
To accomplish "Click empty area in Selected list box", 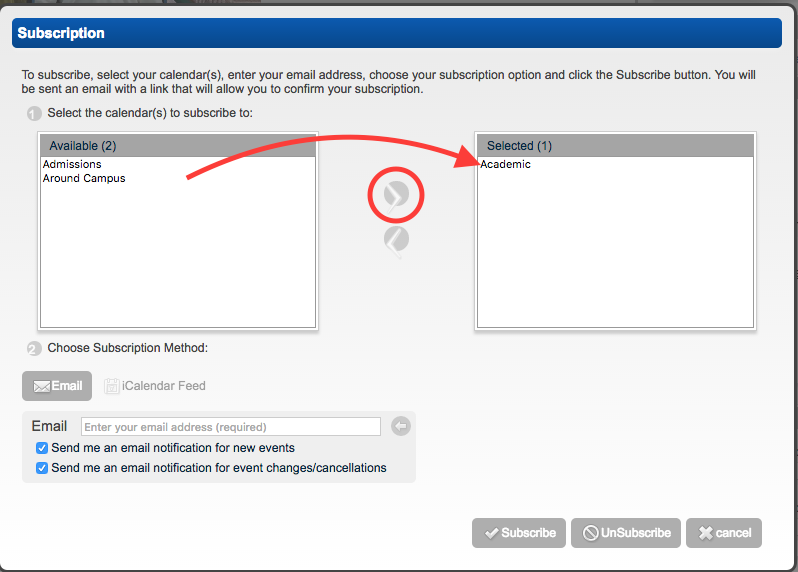I will coord(615,260).
